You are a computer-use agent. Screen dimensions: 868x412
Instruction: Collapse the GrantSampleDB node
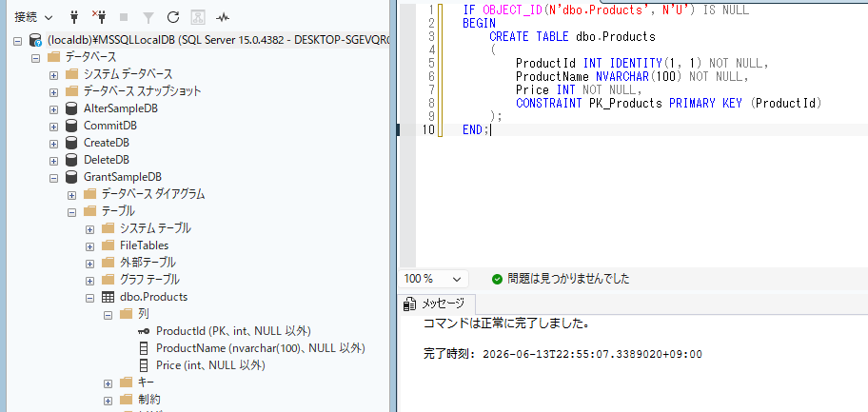coord(53,178)
